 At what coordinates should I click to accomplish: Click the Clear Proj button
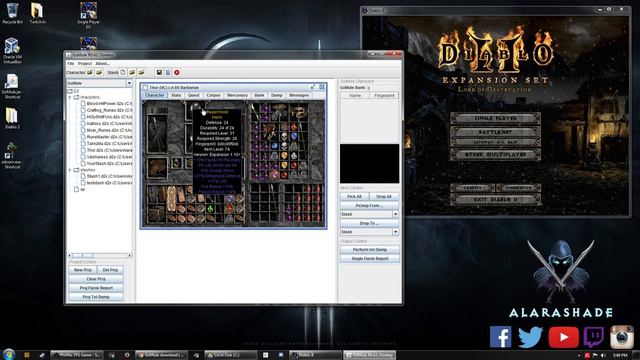(96, 279)
